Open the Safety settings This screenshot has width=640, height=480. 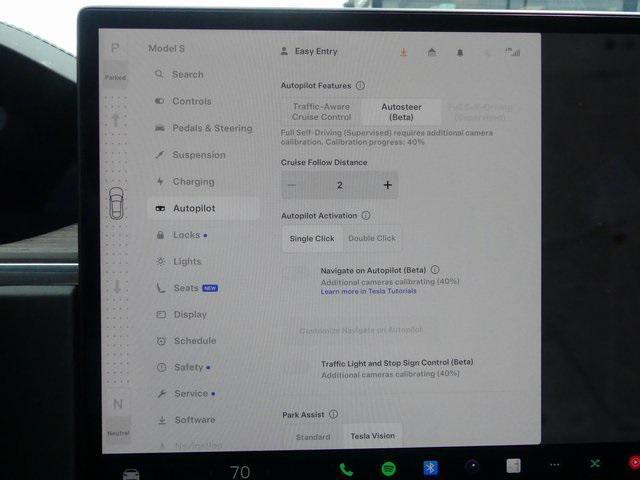coord(184,367)
